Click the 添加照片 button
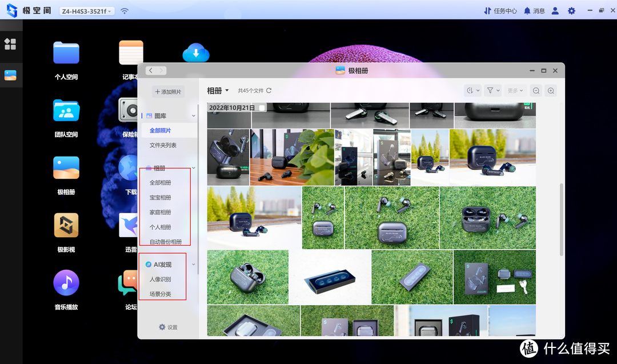Screen dimensions: 617x364 (x=168, y=91)
